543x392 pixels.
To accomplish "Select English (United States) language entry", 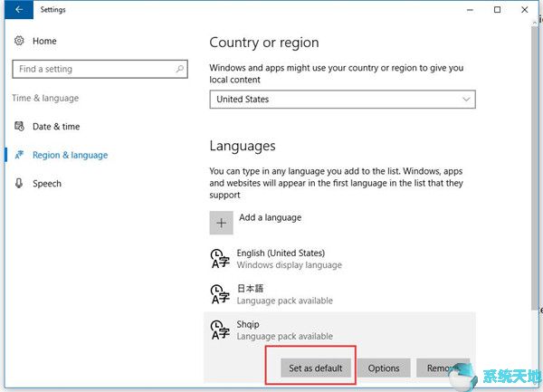I will pyautogui.click(x=339, y=259).
